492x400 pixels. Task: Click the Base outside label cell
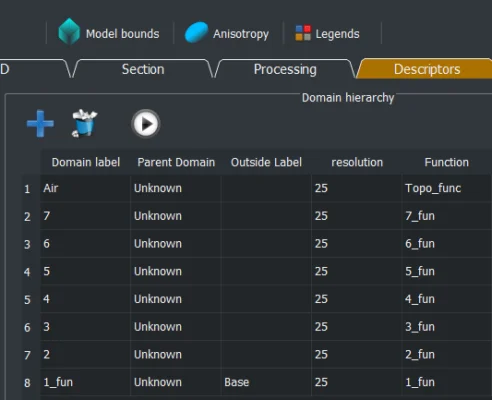point(266,382)
